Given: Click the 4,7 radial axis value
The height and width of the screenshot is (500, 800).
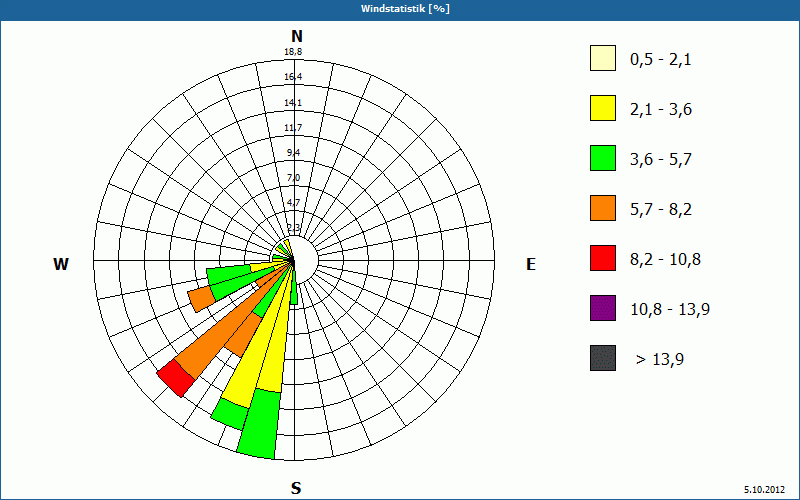Looking at the screenshot, I should point(293,203).
